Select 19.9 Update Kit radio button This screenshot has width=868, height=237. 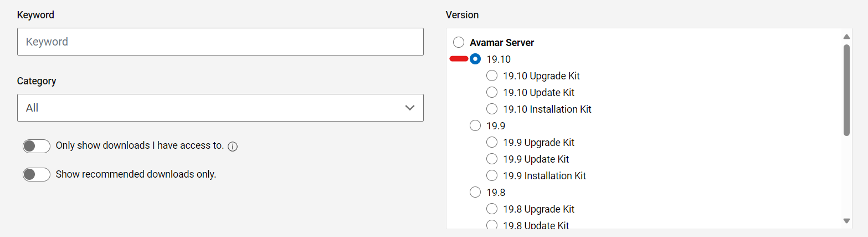492,159
